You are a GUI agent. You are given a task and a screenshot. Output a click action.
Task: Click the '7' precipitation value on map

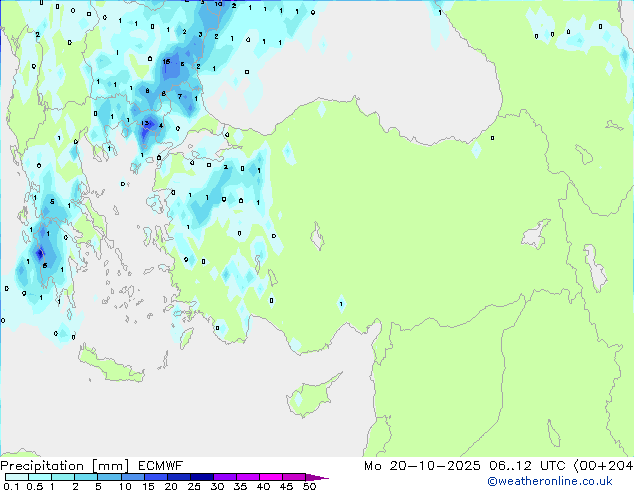[180, 96]
